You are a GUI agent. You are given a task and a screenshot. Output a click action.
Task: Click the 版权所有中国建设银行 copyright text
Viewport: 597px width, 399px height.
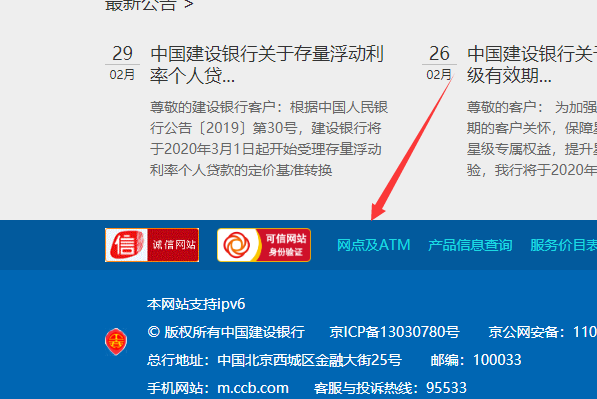226,332
